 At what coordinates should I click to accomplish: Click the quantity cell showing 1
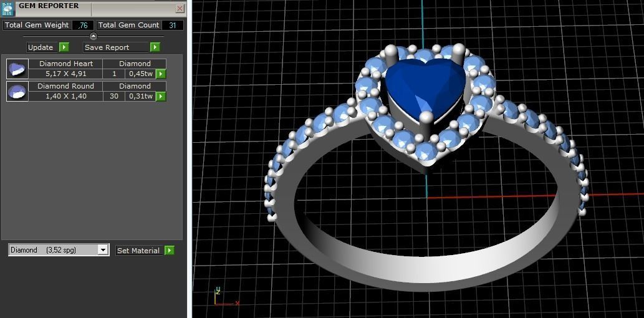[x=113, y=74]
